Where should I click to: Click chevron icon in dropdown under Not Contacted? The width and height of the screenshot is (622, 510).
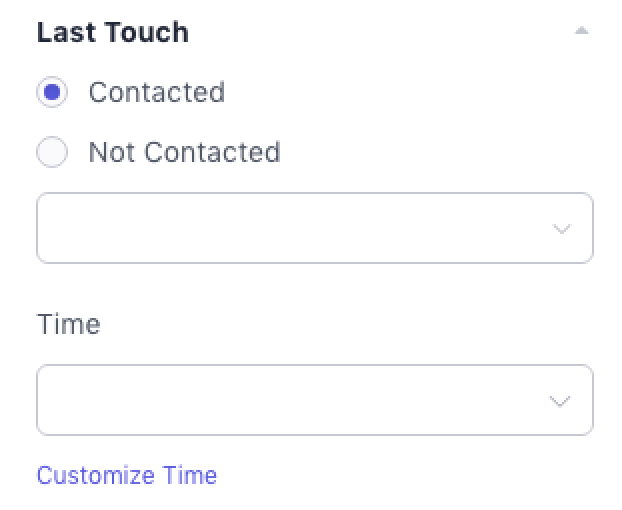(x=561, y=229)
